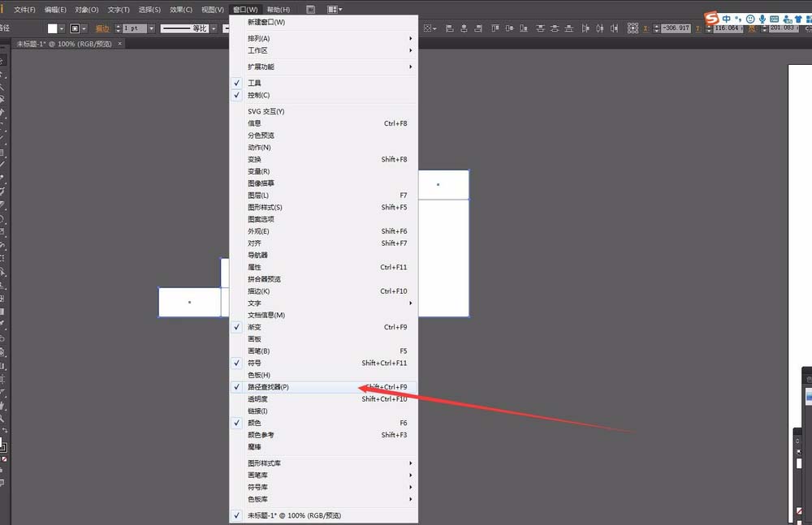Click the reference point grid icon
Screen dimensions: 812x525
tap(633, 28)
